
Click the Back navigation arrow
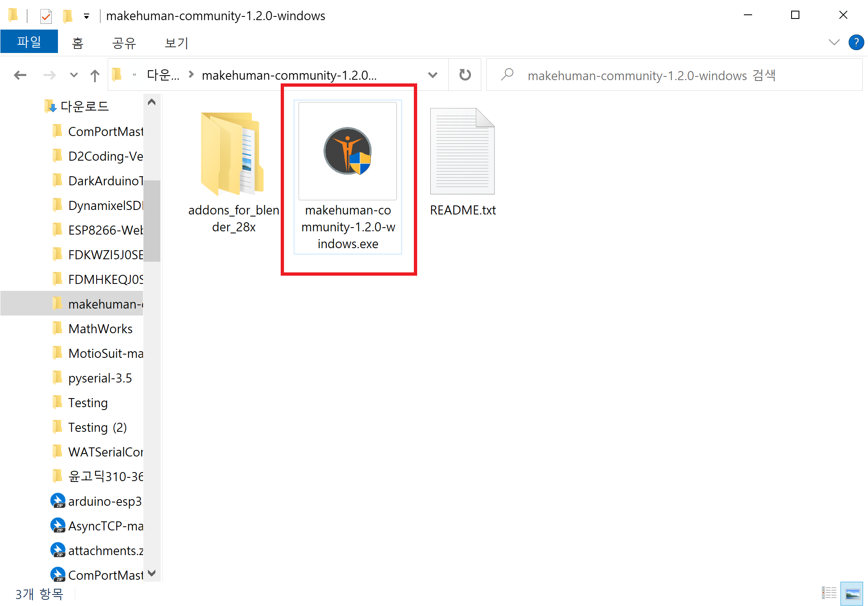coord(20,75)
